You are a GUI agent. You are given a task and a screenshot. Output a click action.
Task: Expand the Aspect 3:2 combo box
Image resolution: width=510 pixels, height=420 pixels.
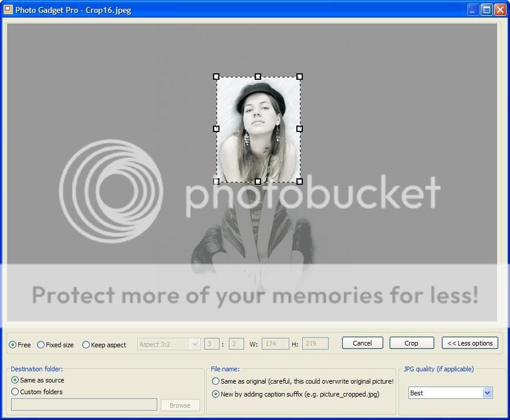coord(195,344)
